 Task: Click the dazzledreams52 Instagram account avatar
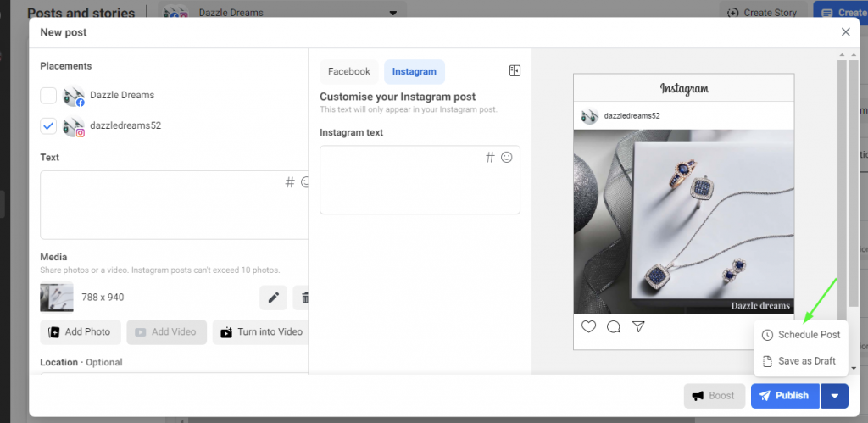74,127
